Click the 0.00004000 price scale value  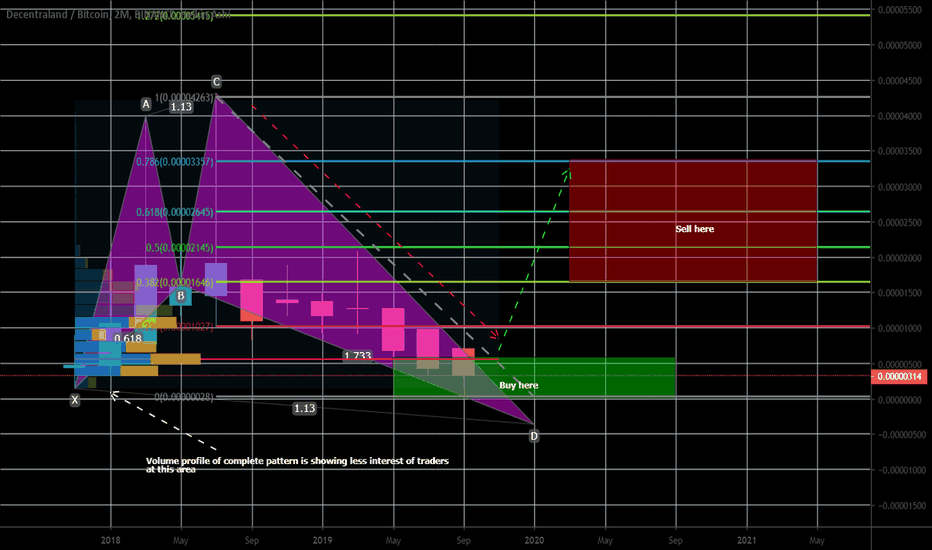[899, 116]
